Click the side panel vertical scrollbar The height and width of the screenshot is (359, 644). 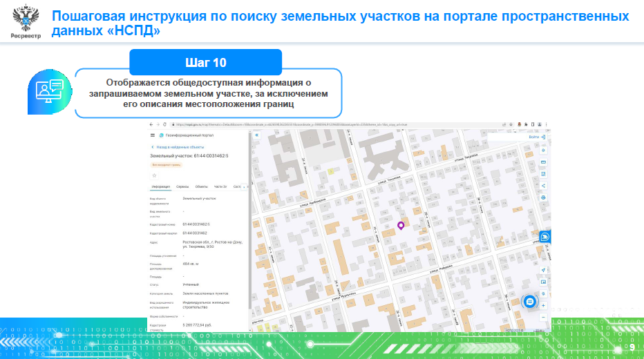[249, 220]
